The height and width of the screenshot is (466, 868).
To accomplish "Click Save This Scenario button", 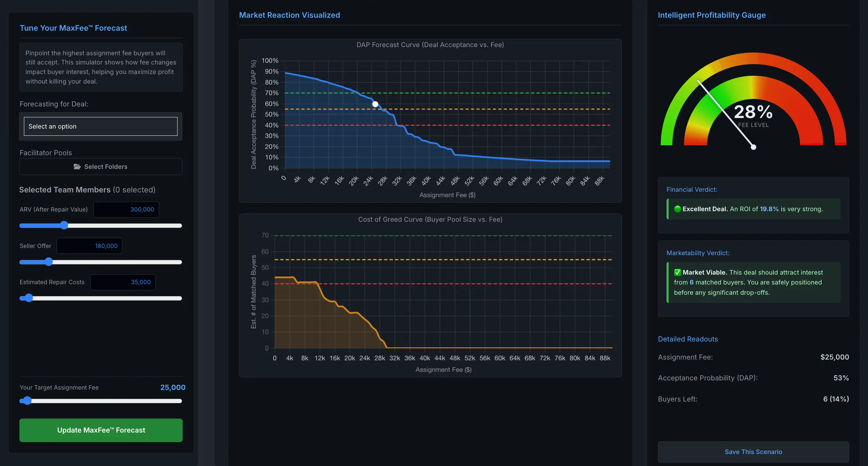I will click(753, 452).
